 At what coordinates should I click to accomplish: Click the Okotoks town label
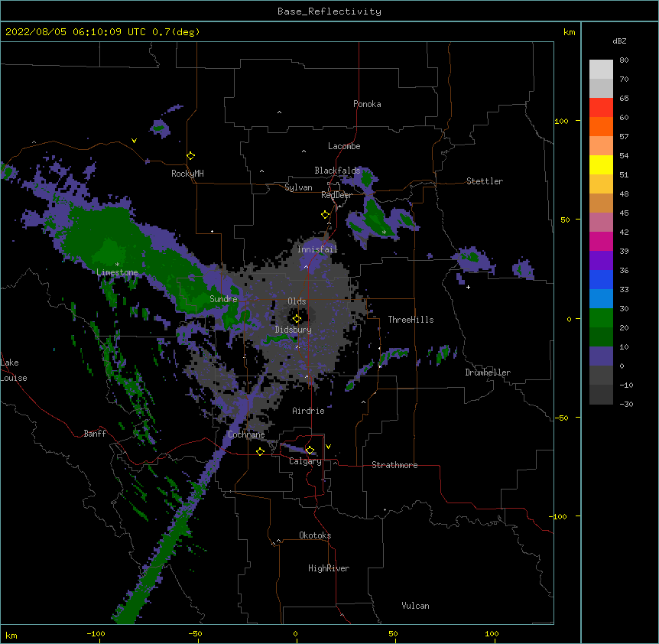315,535
